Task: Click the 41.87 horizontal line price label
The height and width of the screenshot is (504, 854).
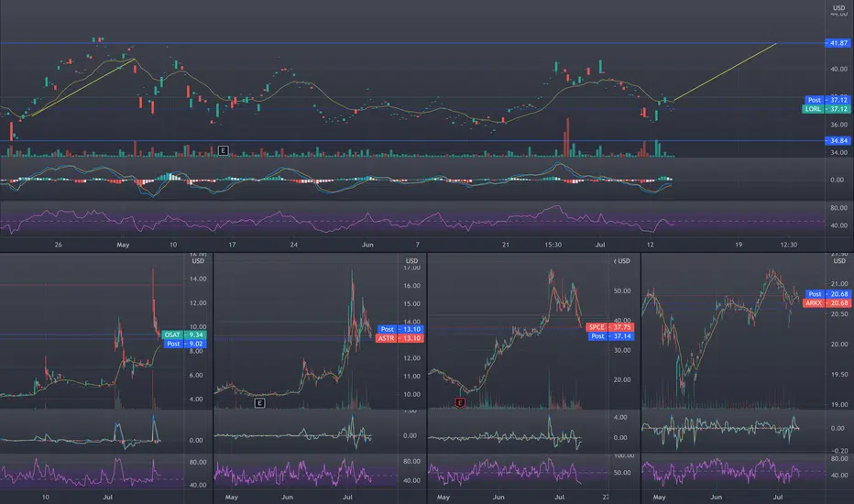Action: (838, 43)
